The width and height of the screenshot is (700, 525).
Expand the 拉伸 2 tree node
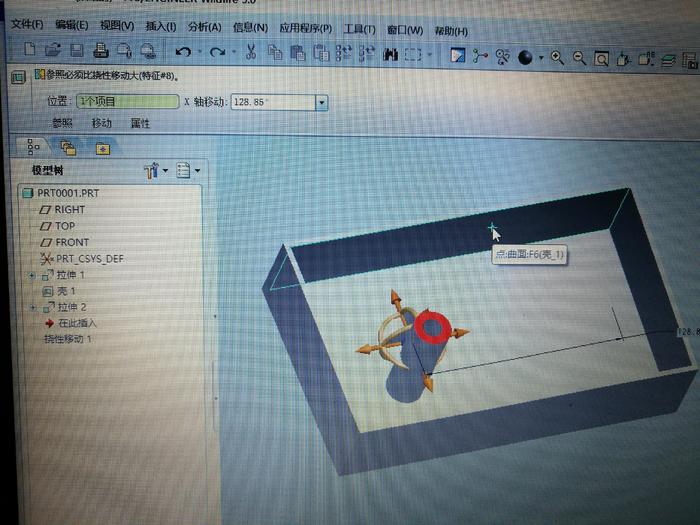(33, 308)
